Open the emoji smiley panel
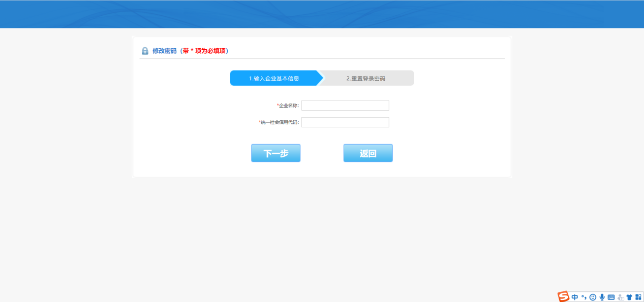 [x=593, y=297]
